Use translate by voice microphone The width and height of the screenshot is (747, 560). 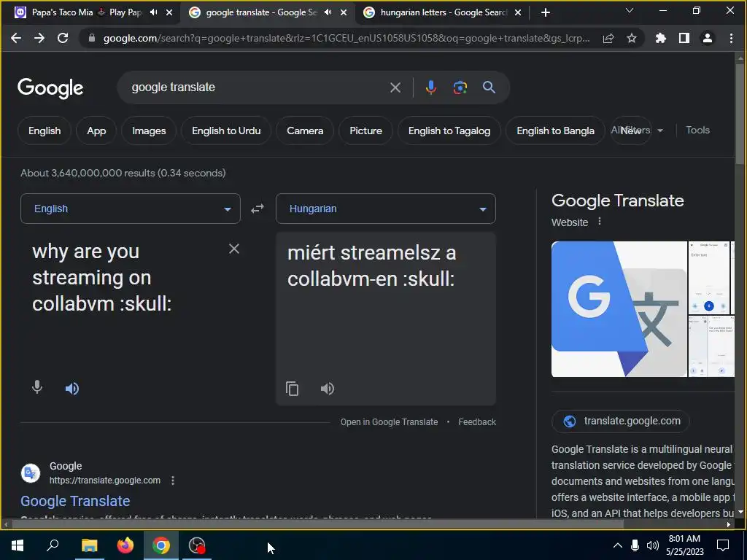click(37, 388)
